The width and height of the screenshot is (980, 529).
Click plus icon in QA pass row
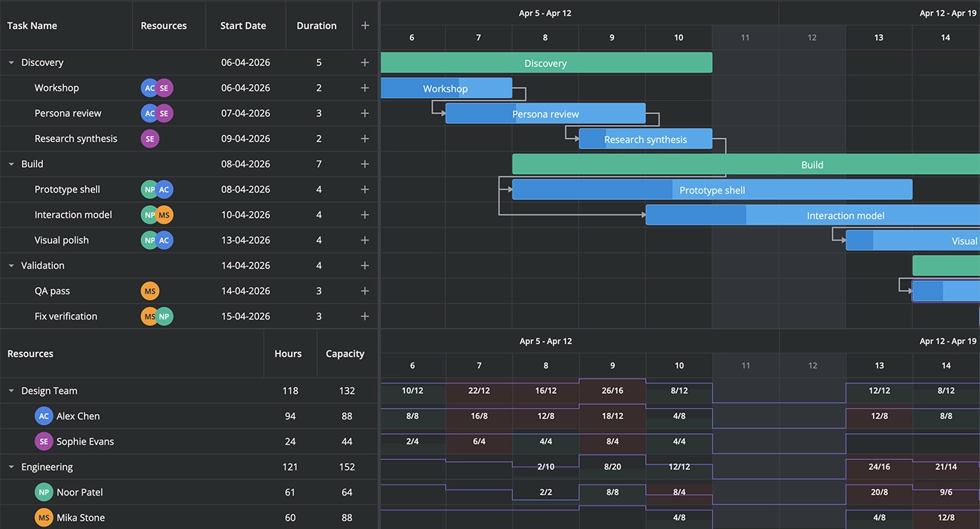click(365, 291)
